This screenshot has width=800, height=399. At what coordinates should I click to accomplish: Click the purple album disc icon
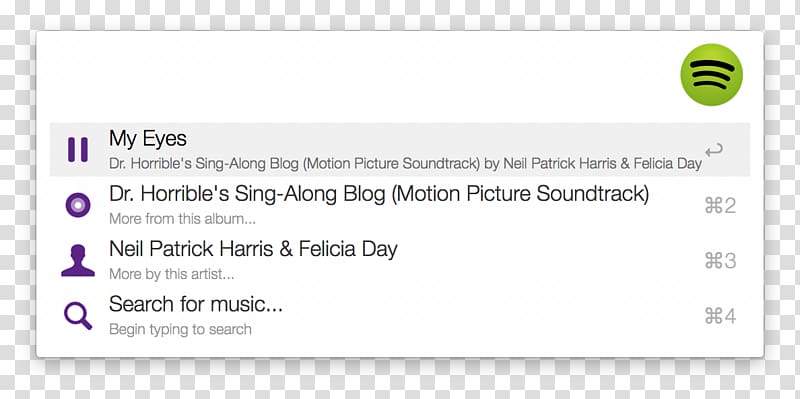(x=78, y=205)
